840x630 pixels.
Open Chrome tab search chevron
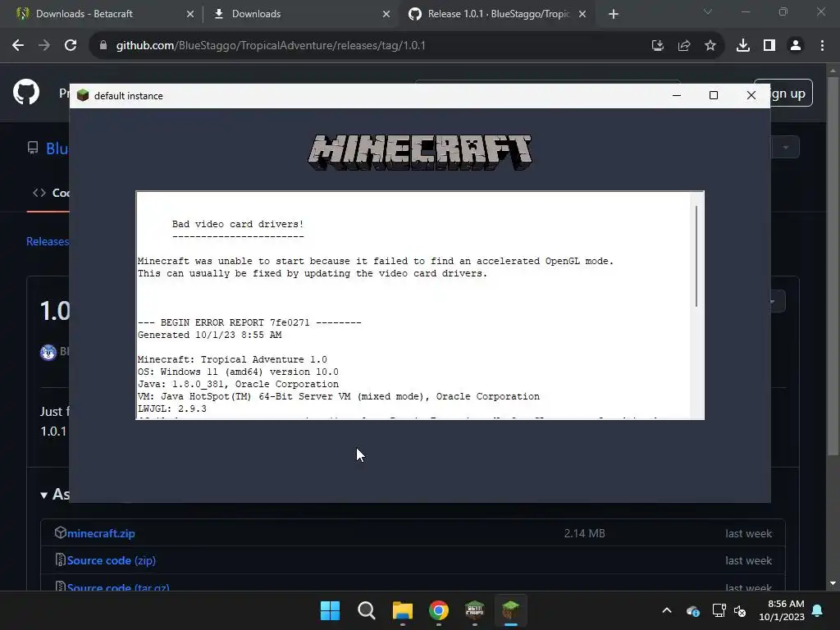tap(708, 11)
